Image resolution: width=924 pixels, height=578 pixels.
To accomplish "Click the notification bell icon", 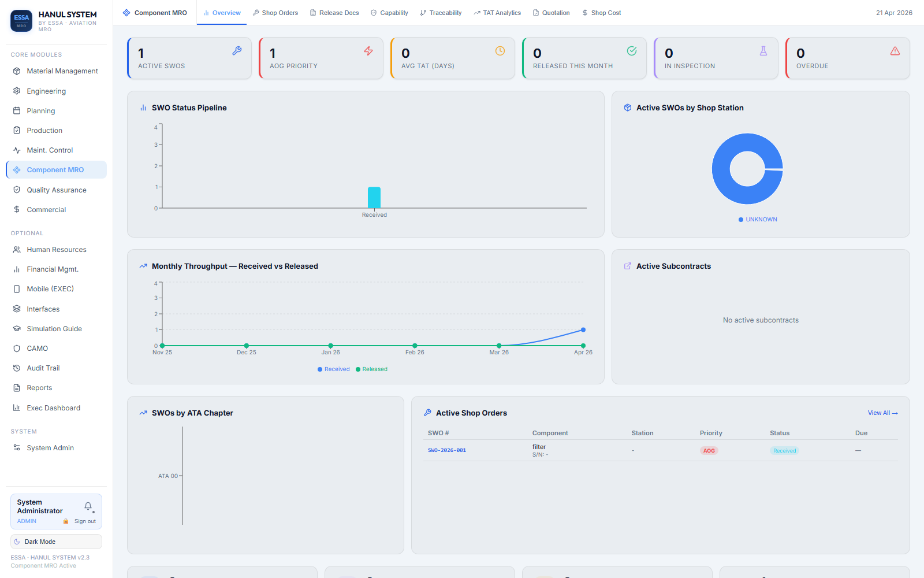I will point(88,506).
